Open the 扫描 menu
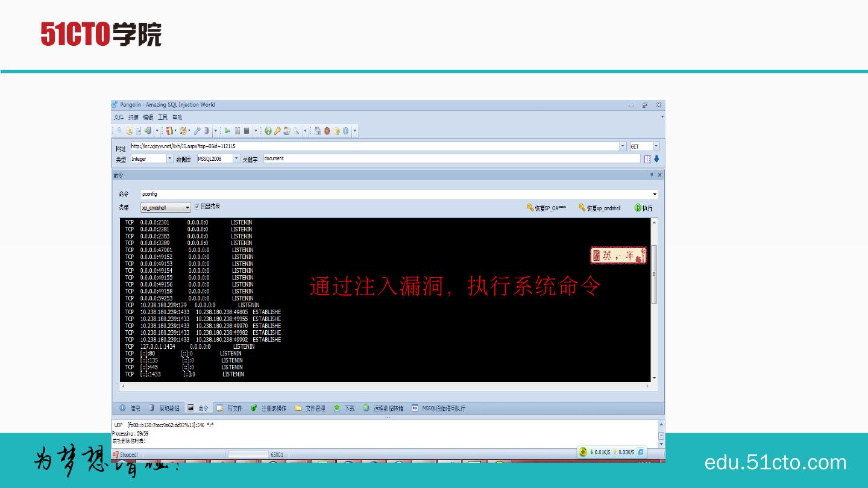 click(x=133, y=117)
